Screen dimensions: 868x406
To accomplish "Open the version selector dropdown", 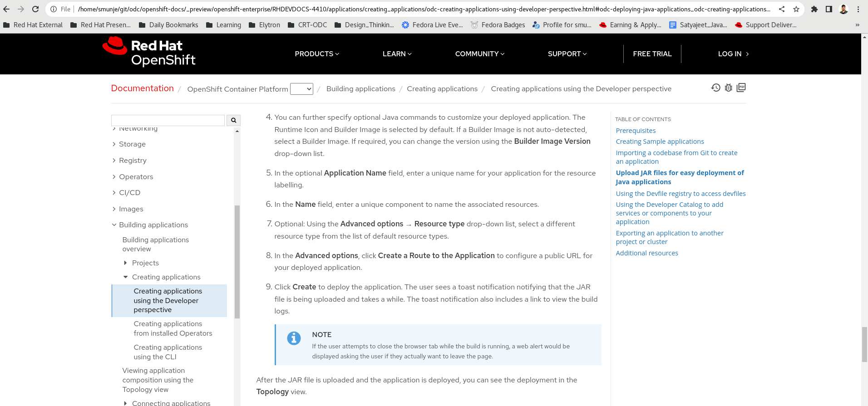I will (x=301, y=89).
